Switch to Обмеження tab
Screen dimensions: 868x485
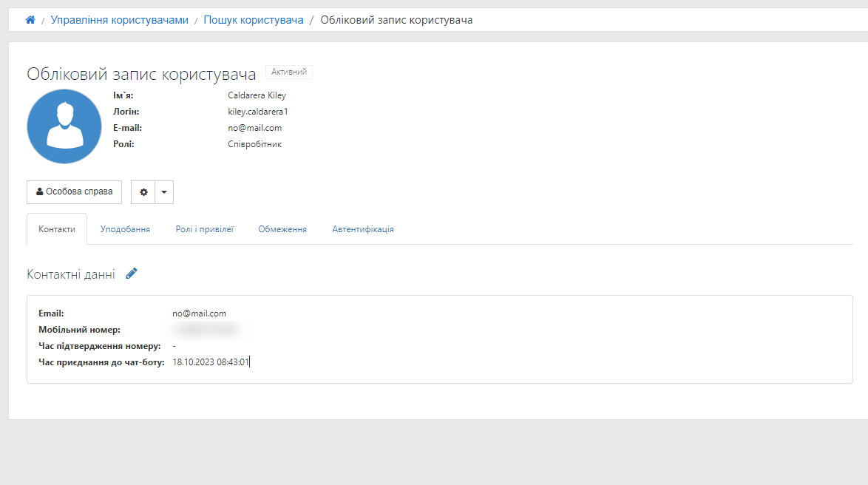282,229
